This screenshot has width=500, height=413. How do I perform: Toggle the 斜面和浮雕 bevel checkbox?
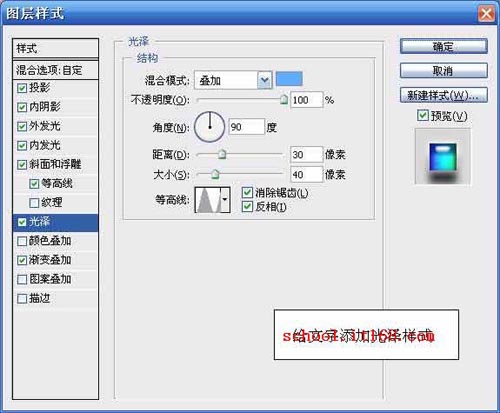(22, 165)
